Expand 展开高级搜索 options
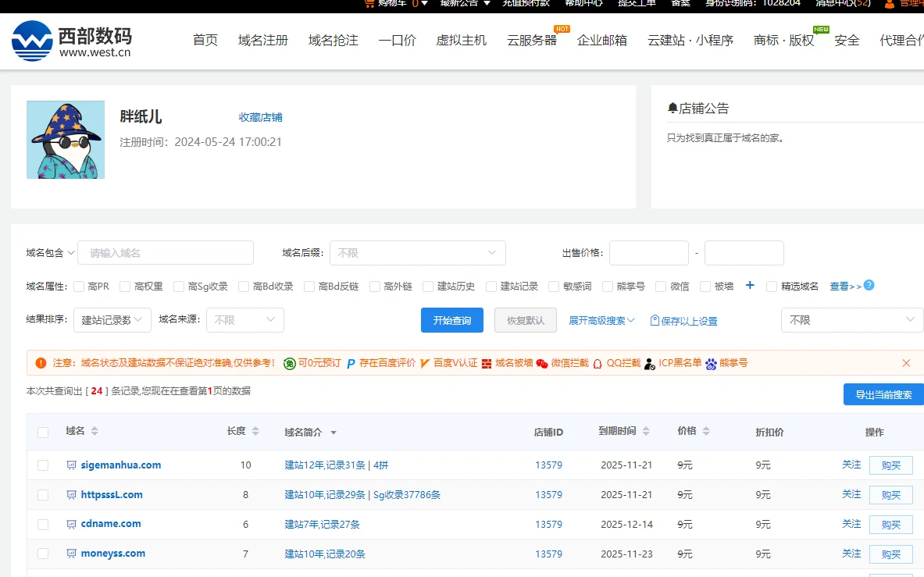924x577 pixels. click(x=601, y=321)
